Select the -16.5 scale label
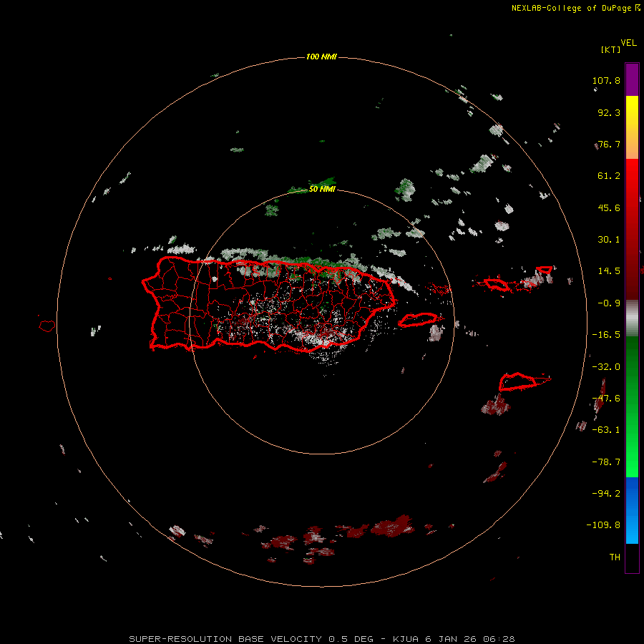Screen dimensions: 644x644 [x=606, y=335]
